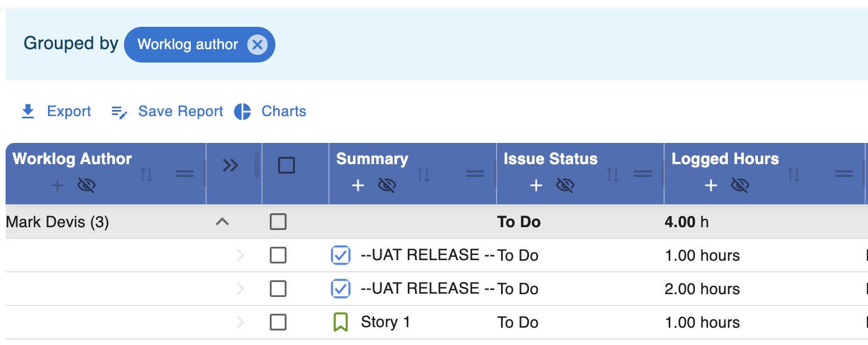
Task: Toggle hide eye icon under Logged Hours
Action: click(x=740, y=185)
